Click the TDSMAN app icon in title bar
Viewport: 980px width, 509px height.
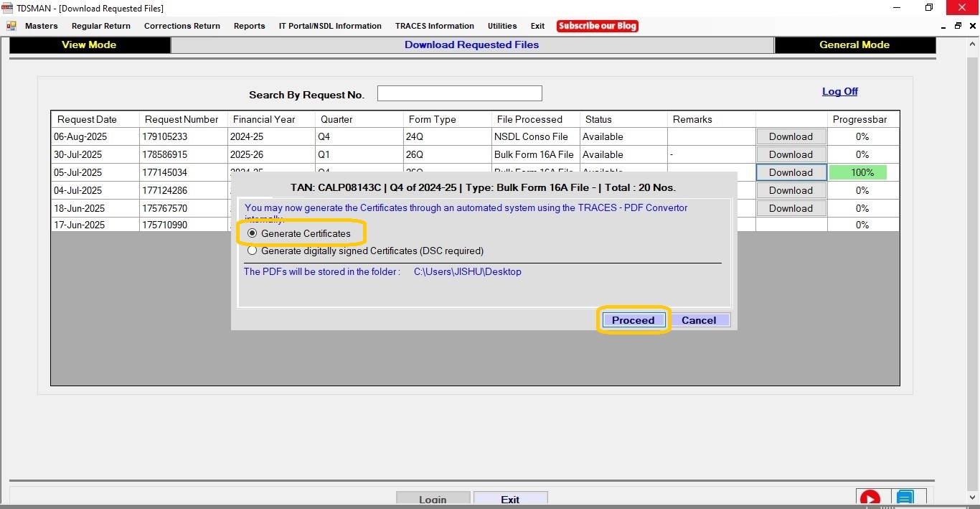(x=8, y=8)
